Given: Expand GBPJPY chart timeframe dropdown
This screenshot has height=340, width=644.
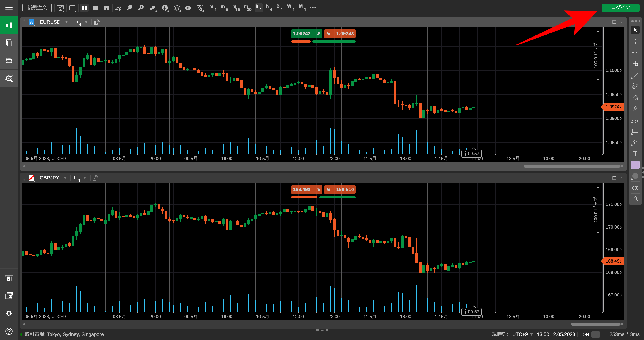Looking at the screenshot, I should [x=85, y=178].
